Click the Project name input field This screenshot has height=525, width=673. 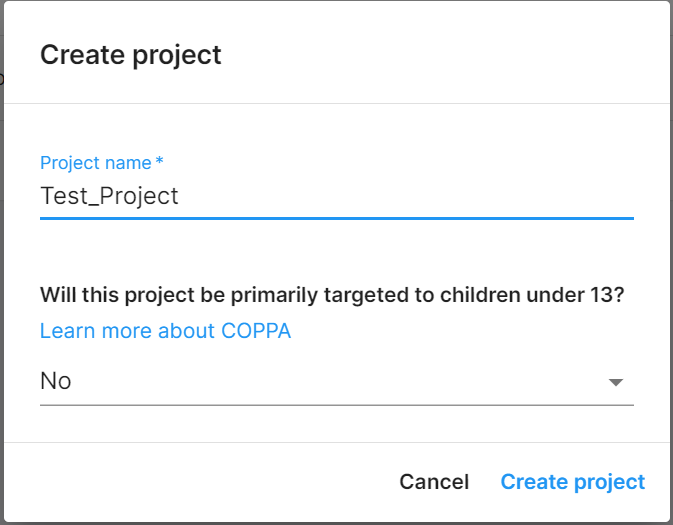coord(336,195)
